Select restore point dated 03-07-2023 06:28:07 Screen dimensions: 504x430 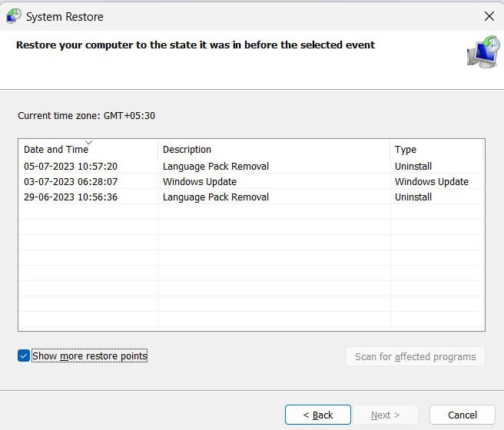coord(251,182)
